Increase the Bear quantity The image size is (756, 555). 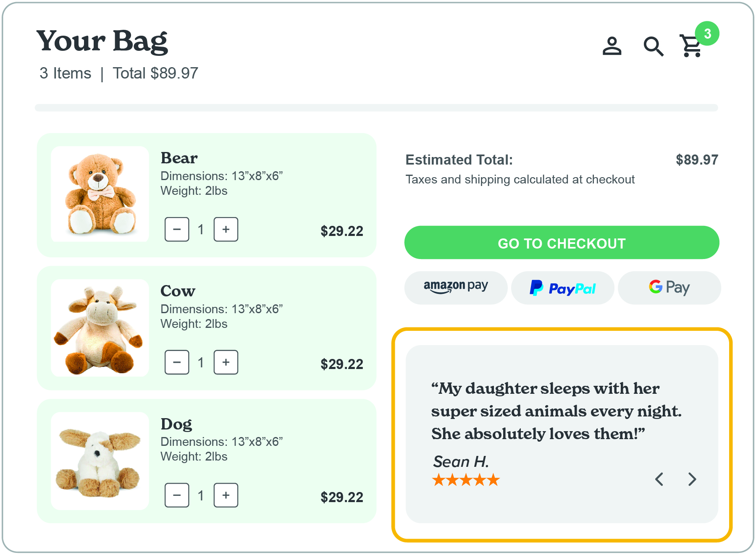pyautogui.click(x=226, y=230)
